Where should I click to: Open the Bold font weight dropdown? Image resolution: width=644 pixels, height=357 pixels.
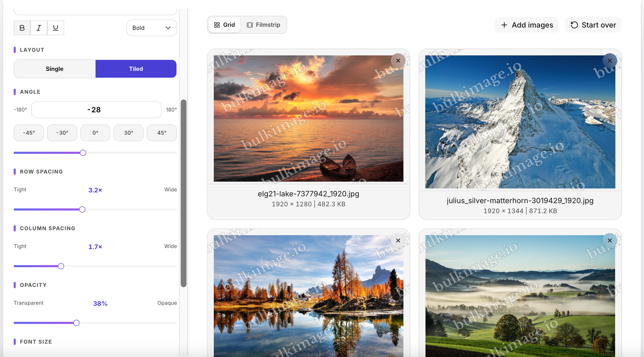point(152,28)
